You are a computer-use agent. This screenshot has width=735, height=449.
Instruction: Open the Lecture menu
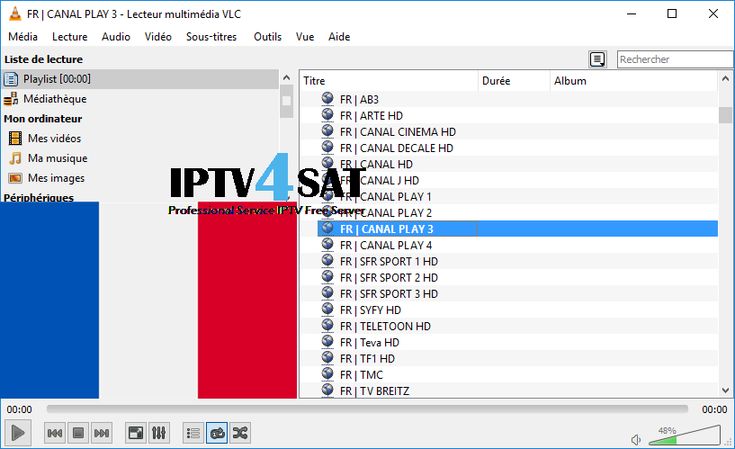click(x=70, y=37)
